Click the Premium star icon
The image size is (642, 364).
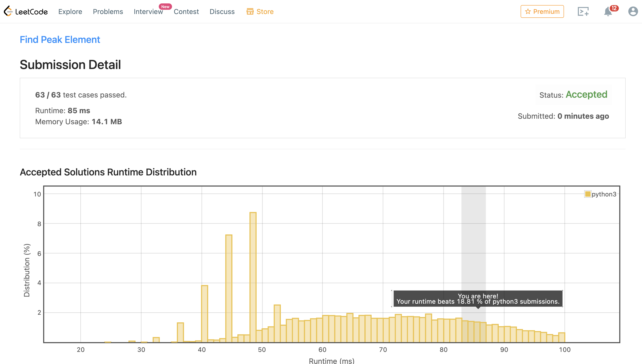pos(528,11)
